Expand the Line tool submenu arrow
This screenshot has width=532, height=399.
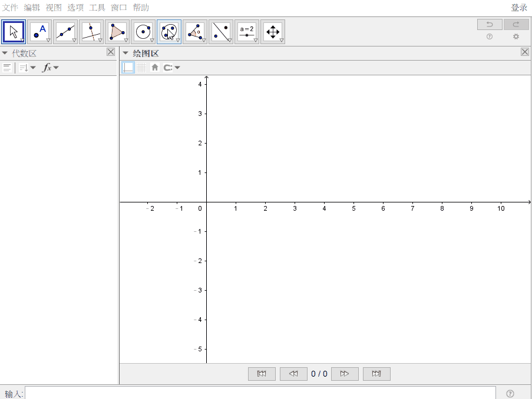tap(74, 41)
